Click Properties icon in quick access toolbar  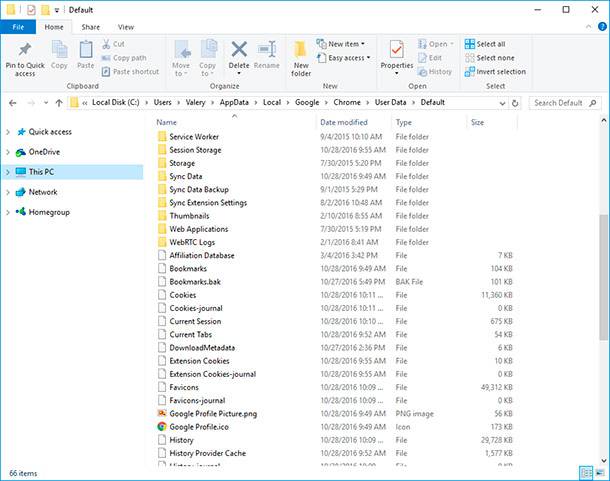pyautogui.click(x=31, y=10)
